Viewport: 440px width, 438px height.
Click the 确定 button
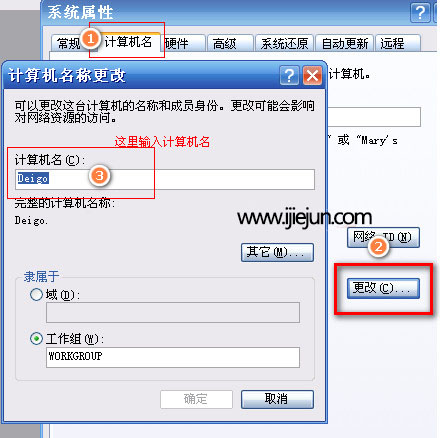pos(196,399)
